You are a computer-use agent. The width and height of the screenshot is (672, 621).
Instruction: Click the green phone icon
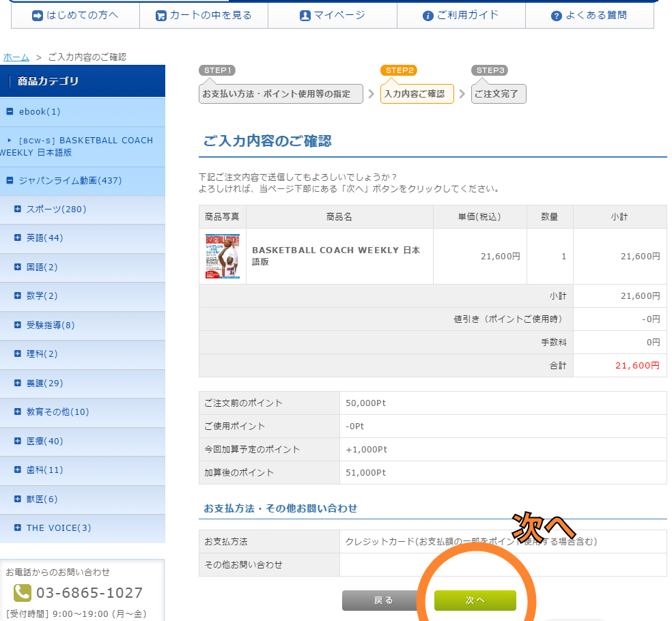tap(23, 593)
